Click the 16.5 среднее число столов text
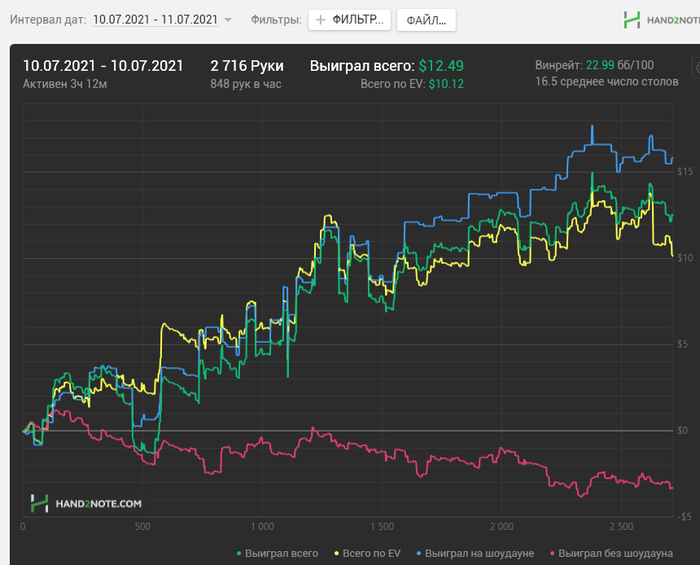 point(607,82)
